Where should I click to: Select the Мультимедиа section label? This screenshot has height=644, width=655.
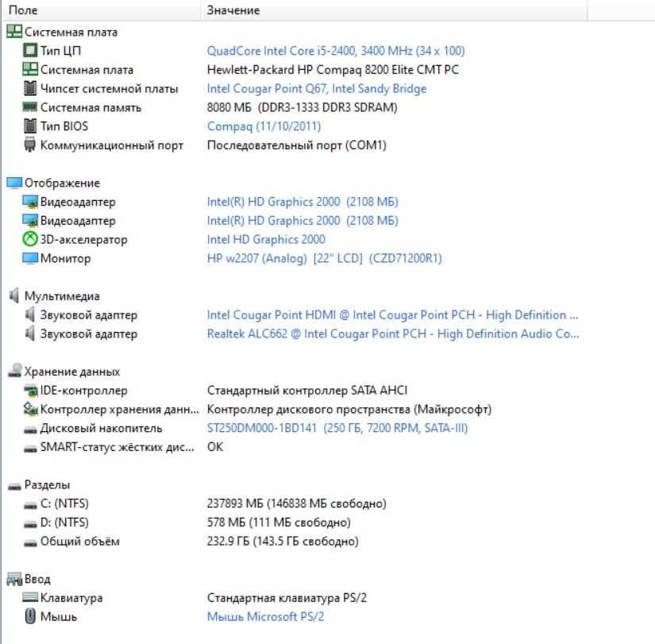click(62, 296)
